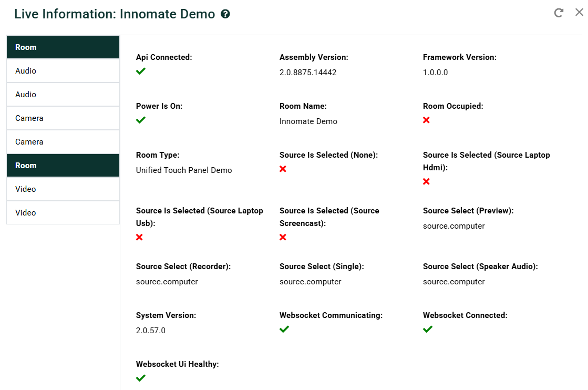Open the Audio entry directly below top Room
Screen dimensions: 588x390
63,71
